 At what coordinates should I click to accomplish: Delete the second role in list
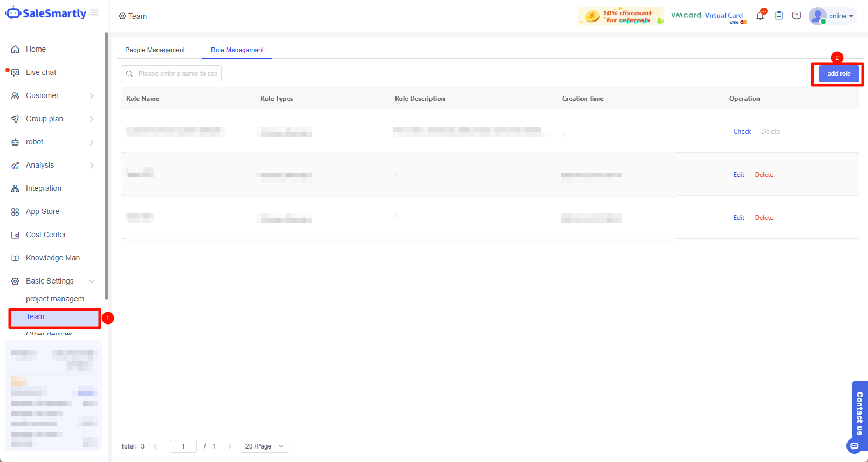[764, 175]
